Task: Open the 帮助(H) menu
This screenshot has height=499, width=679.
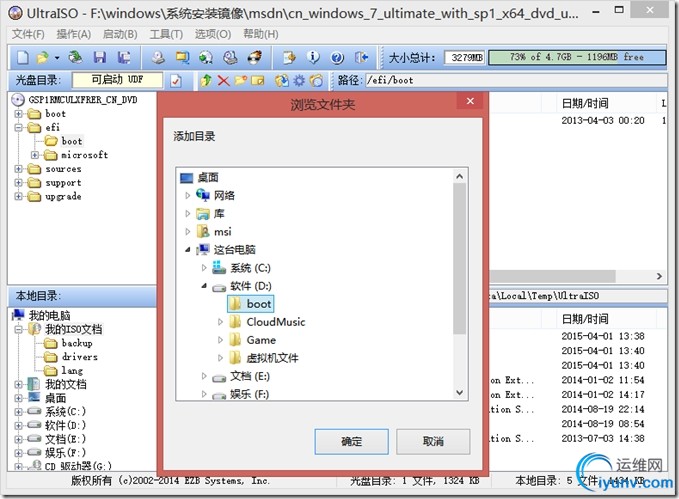Action: coord(261,34)
